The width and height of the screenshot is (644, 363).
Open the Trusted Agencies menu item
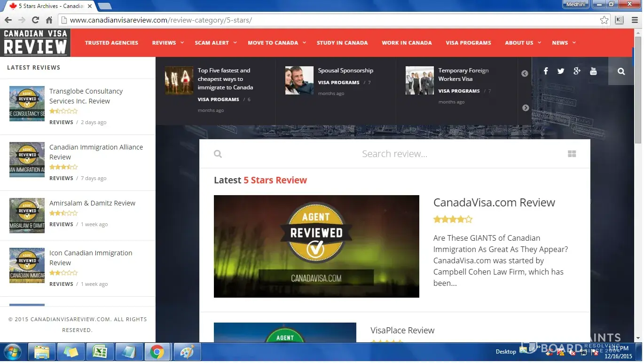111,43
